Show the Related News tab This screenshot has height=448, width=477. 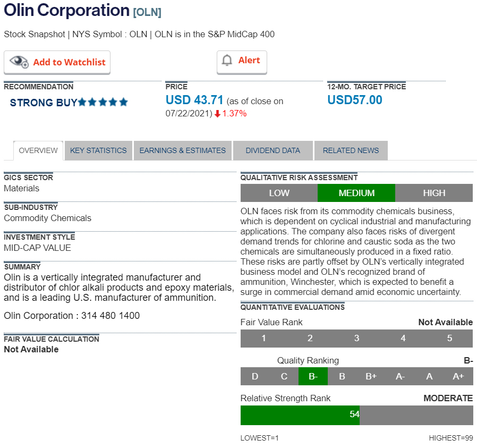pos(351,150)
